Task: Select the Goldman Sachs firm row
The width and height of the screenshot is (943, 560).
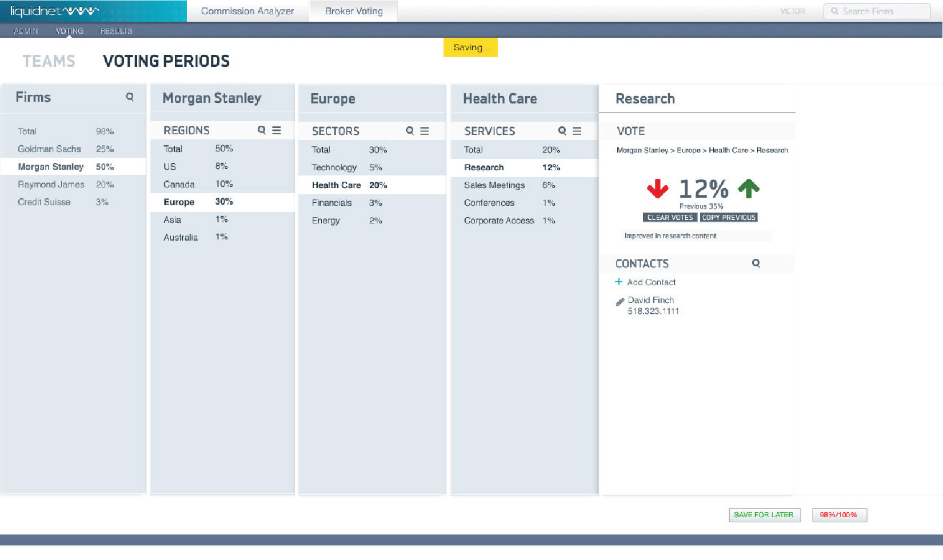Action: (73, 149)
